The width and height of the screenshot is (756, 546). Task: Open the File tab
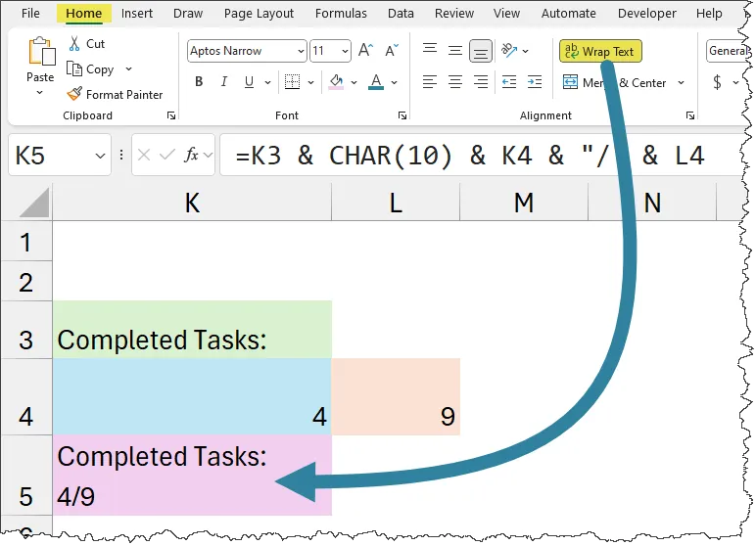(x=30, y=13)
